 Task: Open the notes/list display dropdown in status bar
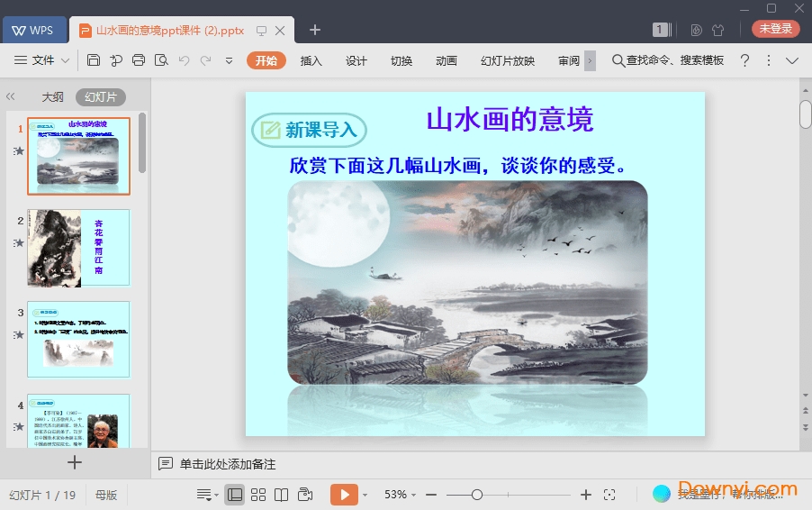point(208,495)
